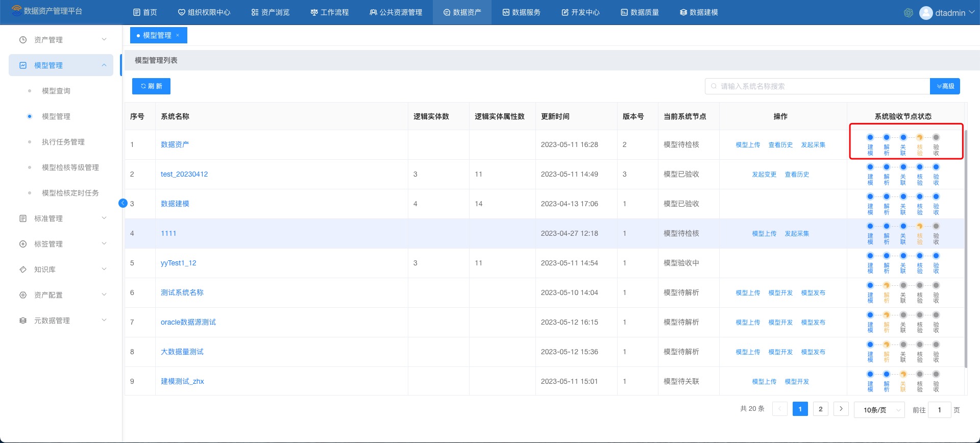This screenshot has width=980, height=443.
Task: Open the 公共资源管理 top menu
Action: [x=396, y=12]
